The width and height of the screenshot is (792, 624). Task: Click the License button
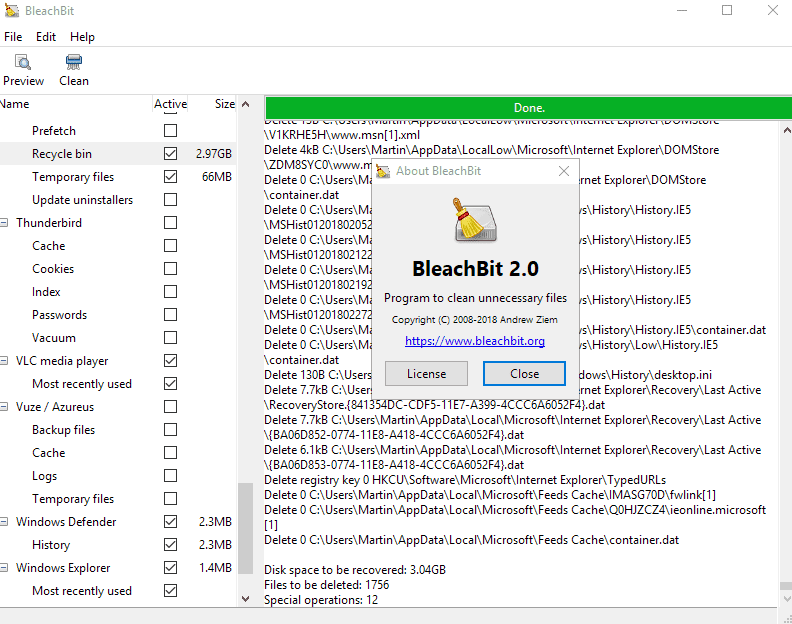coord(426,374)
